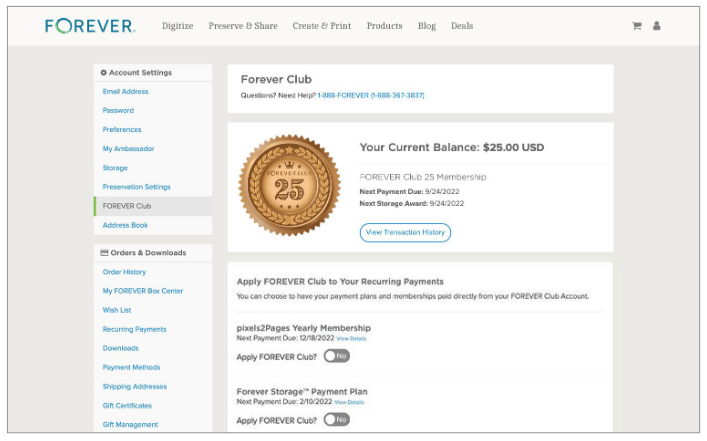Viewport: 707px width, 441px height.
Task: Open View Details for pixels2Pages Yearly Membership
Action: point(351,339)
